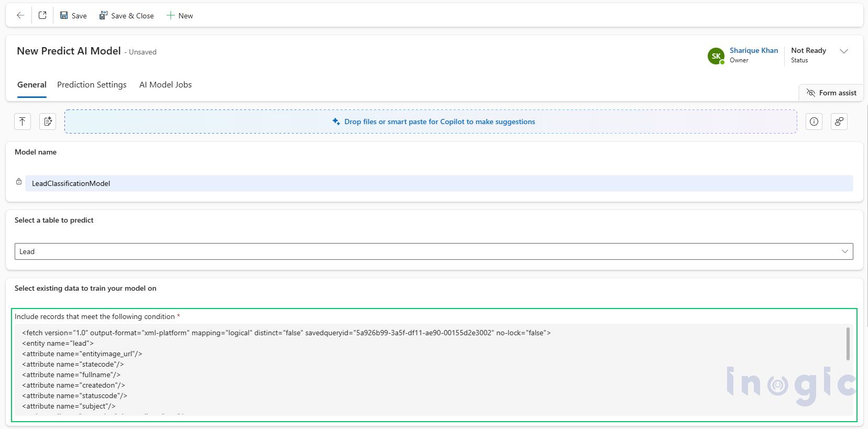Click the upload files arrow icon
The width and height of the screenshot is (868, 429).
[x=23, y=122]
